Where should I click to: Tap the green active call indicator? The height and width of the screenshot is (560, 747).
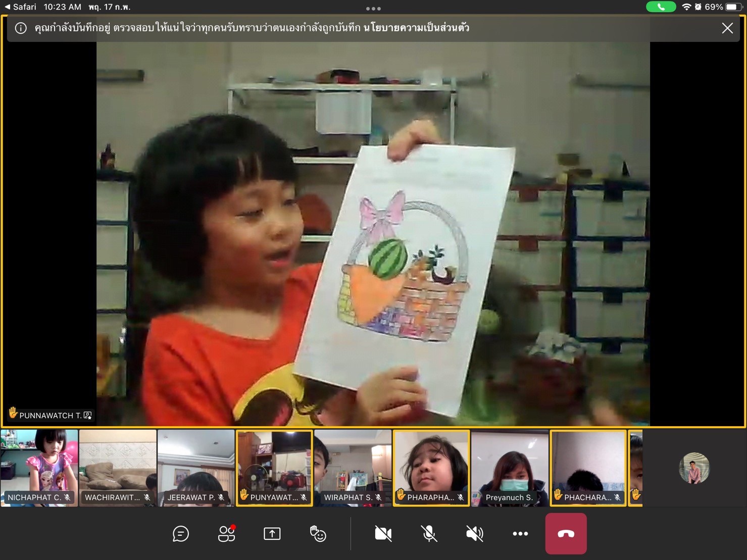[661, 7]
